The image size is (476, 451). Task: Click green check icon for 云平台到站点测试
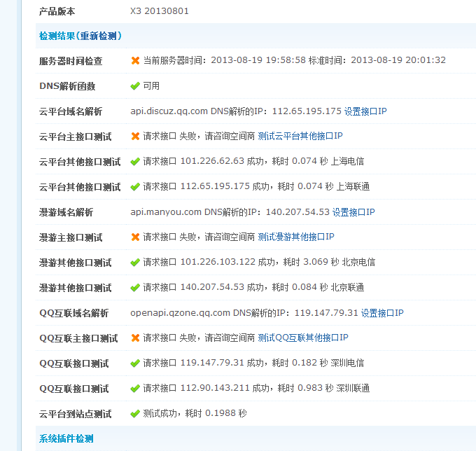coord(135,414)
